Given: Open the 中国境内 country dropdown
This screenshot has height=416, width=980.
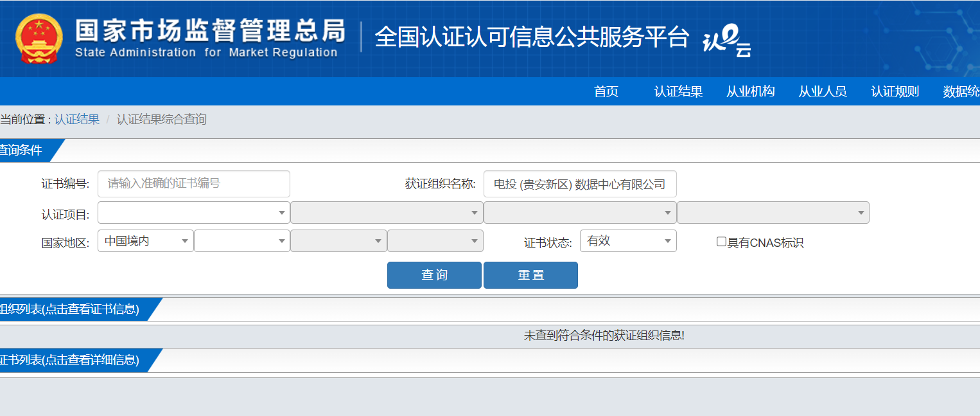Looking at the screenshot, I should (x=146, y=241).
